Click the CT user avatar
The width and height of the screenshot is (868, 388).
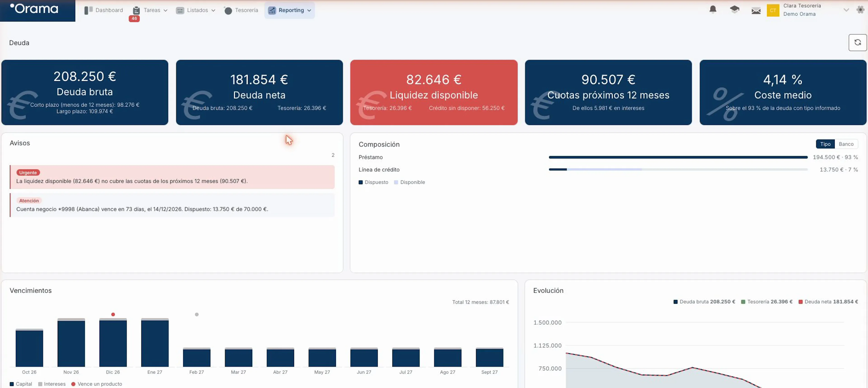coord(773,10)
